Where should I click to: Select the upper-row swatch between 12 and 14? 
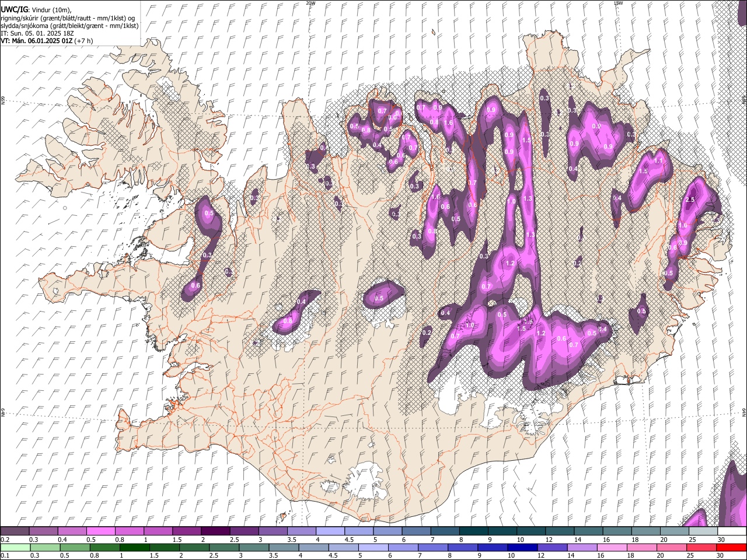(560, 531)
